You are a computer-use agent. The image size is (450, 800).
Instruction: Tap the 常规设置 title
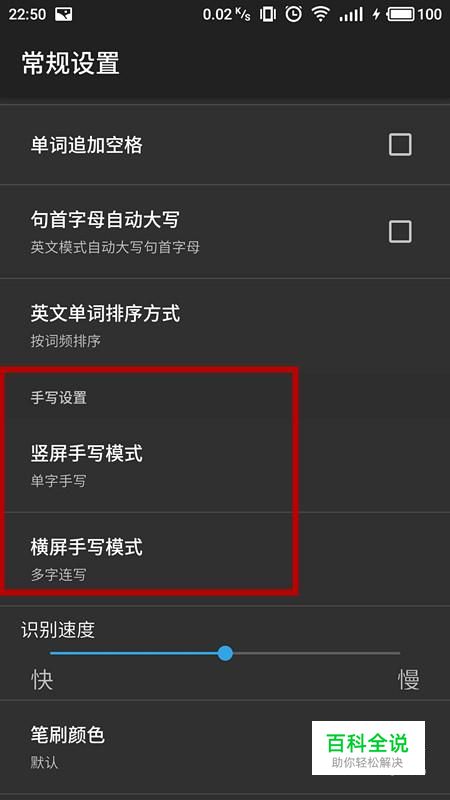point(70,64)
